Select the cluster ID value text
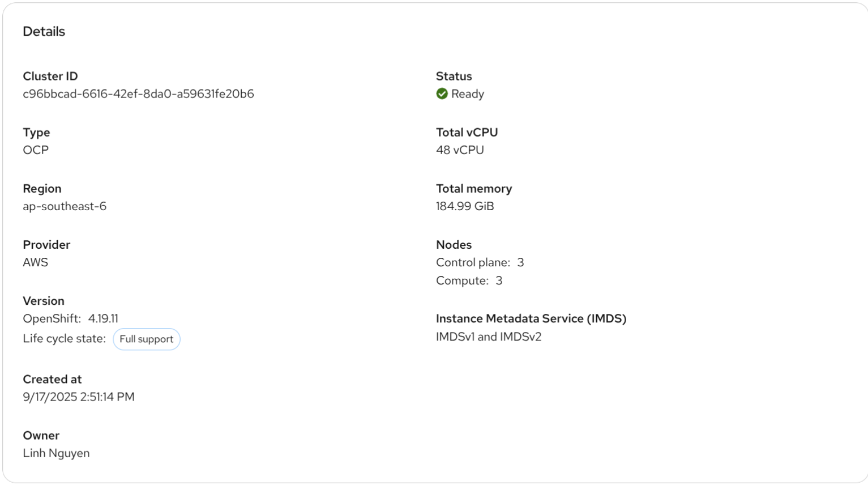Image resolution: width=868 pixels, height=485 pixels. pyautogui.click(x=138, y=94)
